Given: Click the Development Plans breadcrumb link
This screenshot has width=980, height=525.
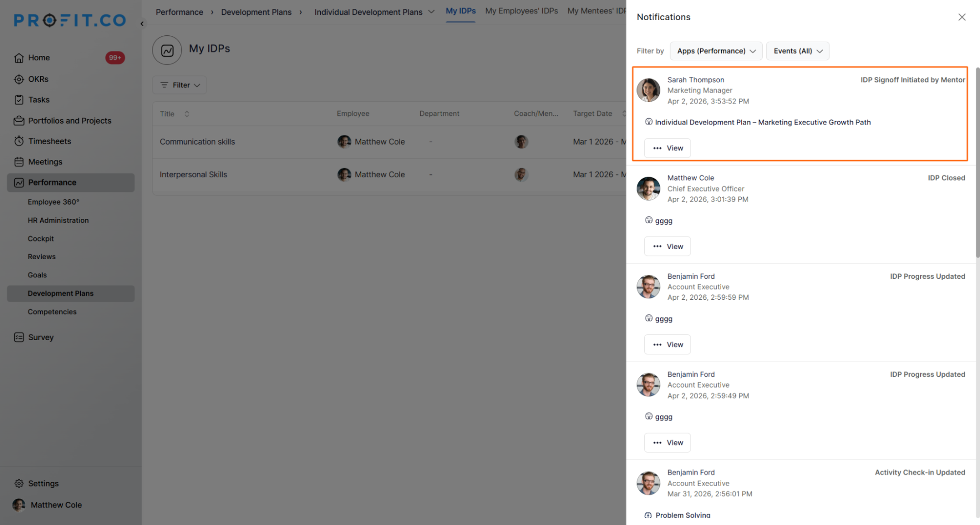Looking at the screenshot, I should tap(256, 12).
